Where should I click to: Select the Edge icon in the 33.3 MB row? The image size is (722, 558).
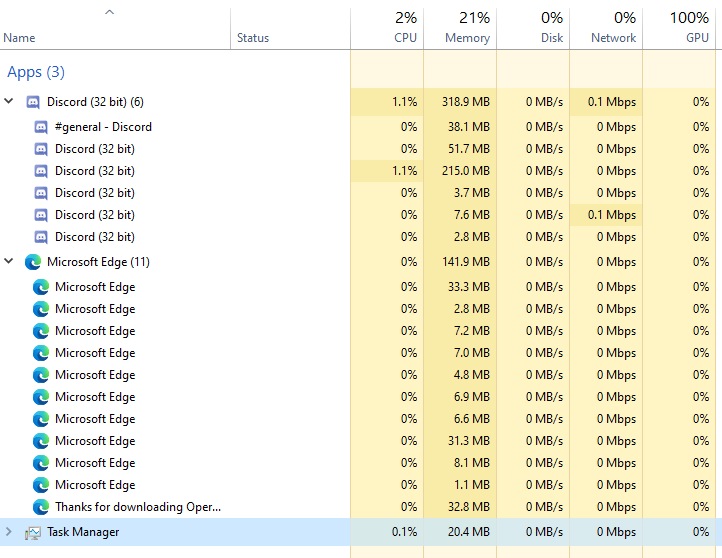(x=41, y=287)
